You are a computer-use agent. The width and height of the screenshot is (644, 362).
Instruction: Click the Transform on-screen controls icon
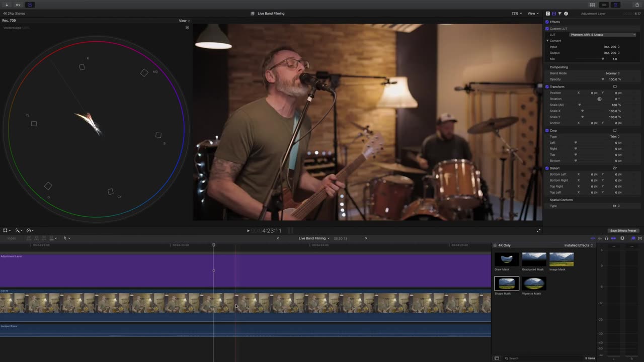[615, 86]
